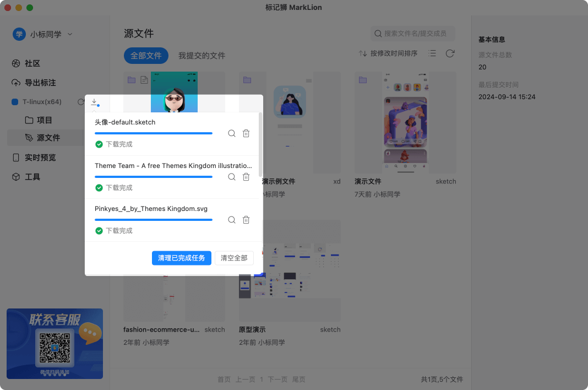The width and height of the screenshot is (588, 390).
Task: Toggle the list view layout icon
Action: 432,53
